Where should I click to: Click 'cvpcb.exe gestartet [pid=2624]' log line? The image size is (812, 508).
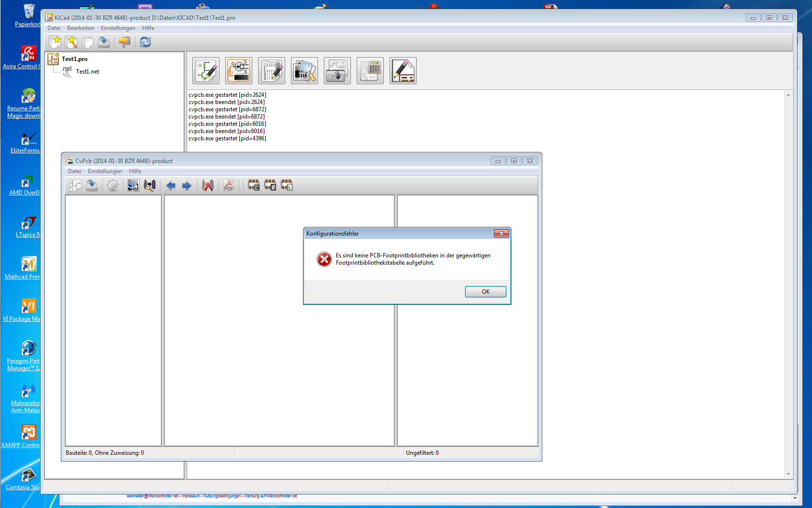pos(227,95)
